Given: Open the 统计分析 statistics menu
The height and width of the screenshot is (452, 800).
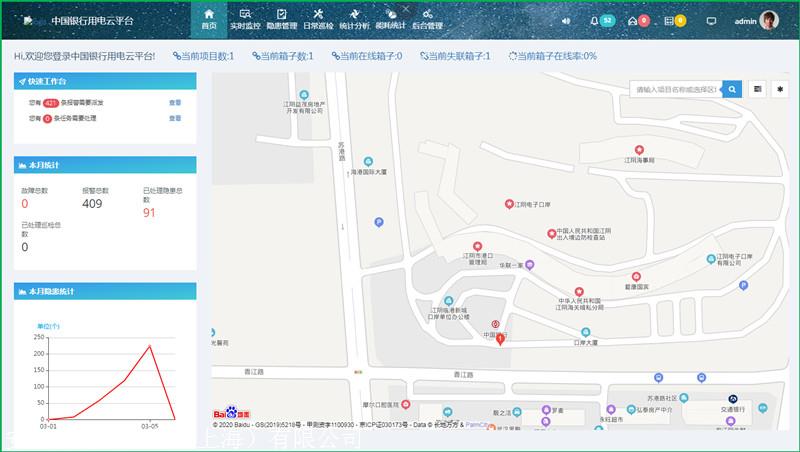Looking at the screenshot, I should click(x=355, y=20).
